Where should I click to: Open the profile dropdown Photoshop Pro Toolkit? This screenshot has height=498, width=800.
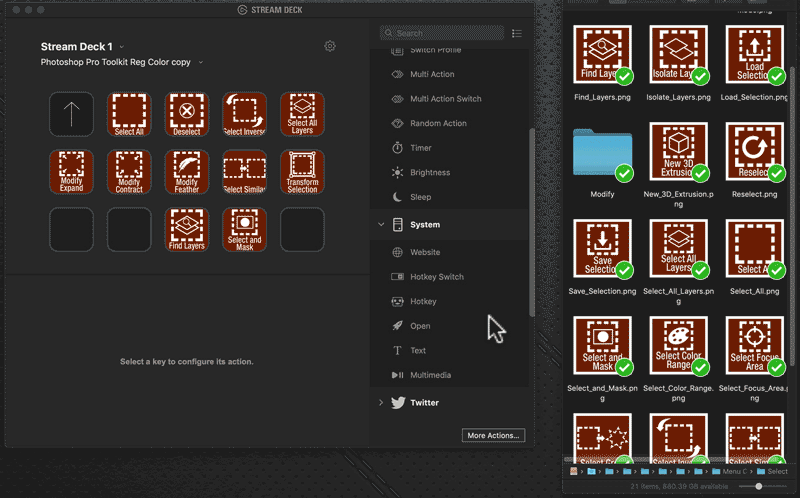coord(121,62)
